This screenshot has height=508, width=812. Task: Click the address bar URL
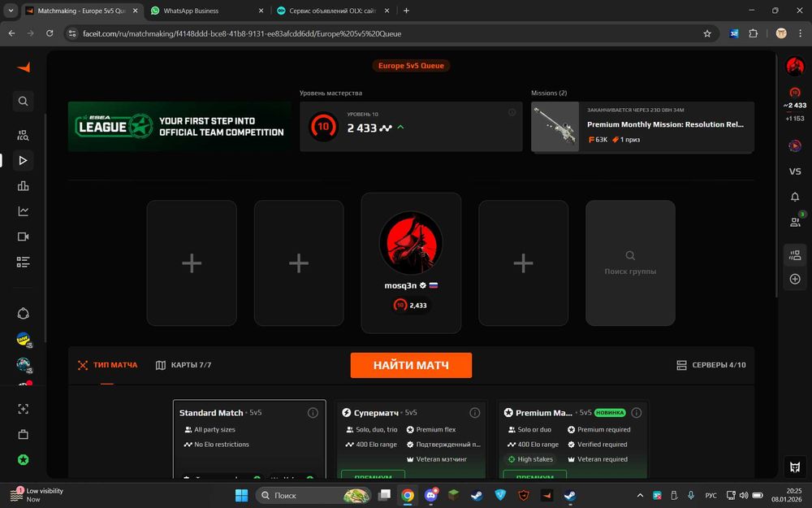tap(242, 33)
